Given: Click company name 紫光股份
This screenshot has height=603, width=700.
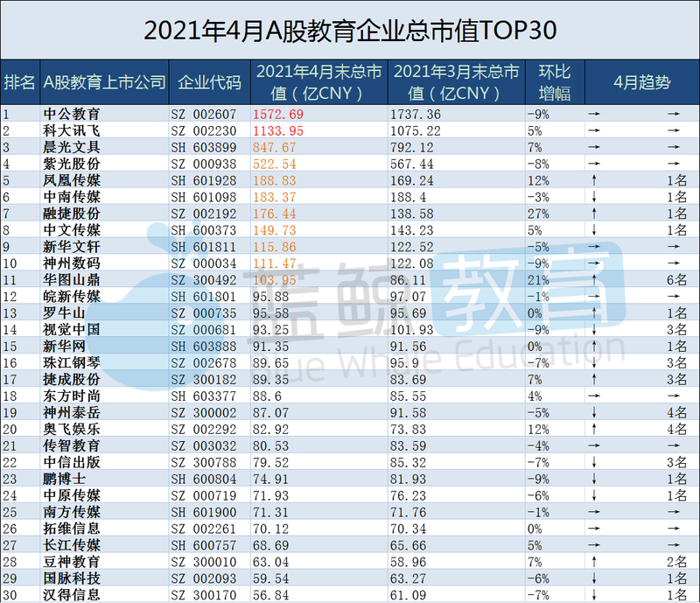Looking at the screenshot, I should click(x=72, y=164).
